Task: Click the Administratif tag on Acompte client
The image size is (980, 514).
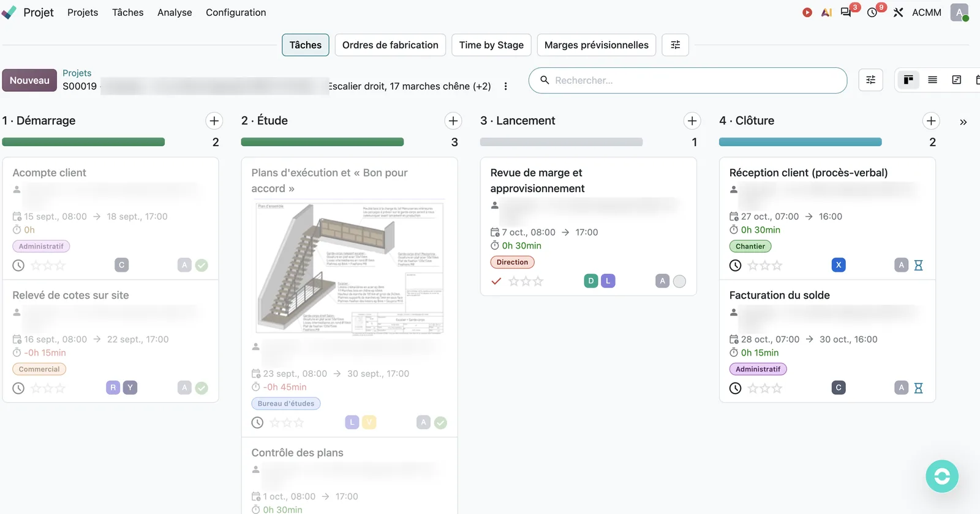Action: point(41,246)
